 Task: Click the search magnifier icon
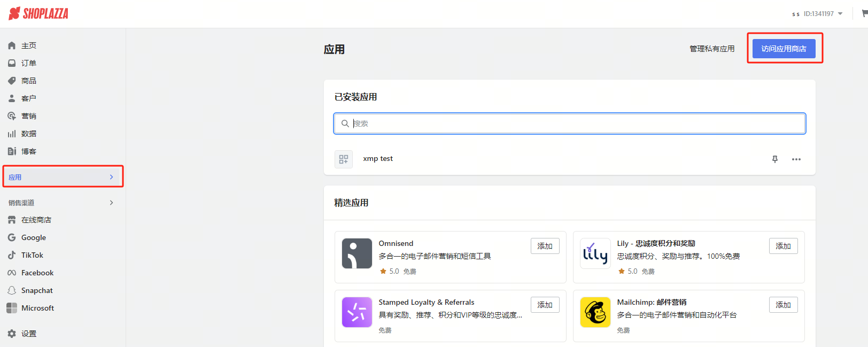click(345, 124)
